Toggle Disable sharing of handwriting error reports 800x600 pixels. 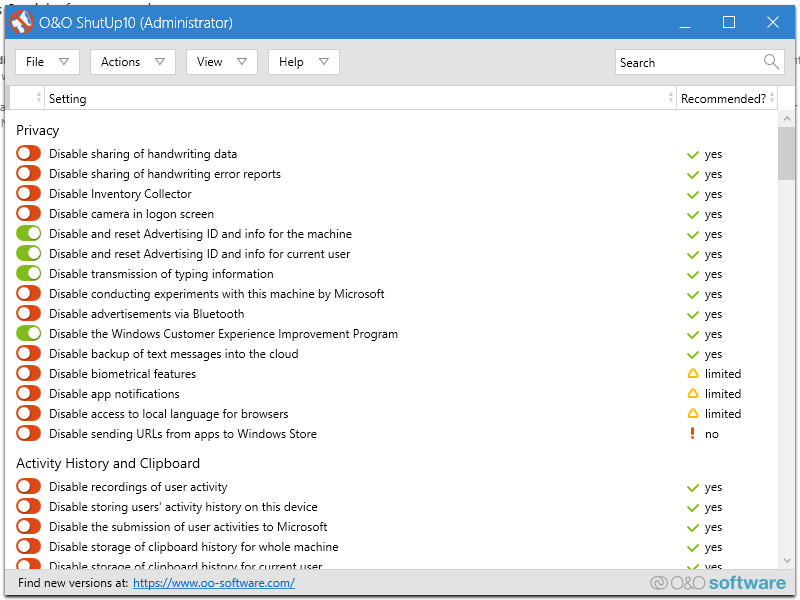click(28, 173)
